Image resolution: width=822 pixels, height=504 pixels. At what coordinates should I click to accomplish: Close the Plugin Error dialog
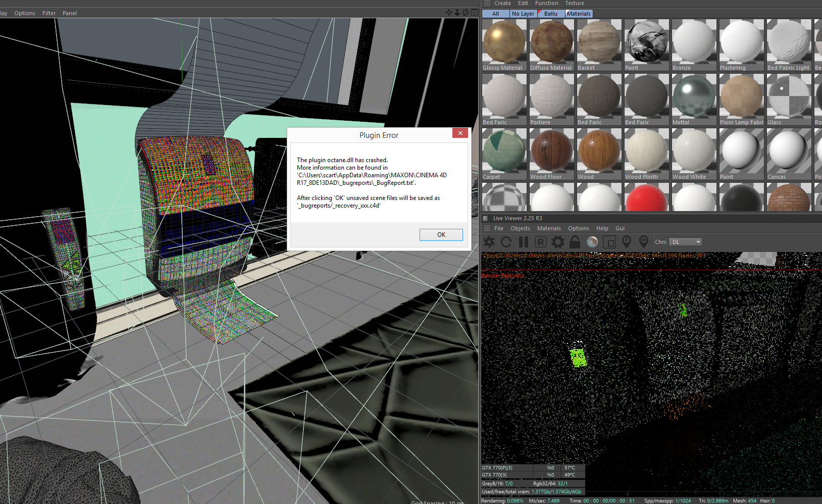click(460, 133)
